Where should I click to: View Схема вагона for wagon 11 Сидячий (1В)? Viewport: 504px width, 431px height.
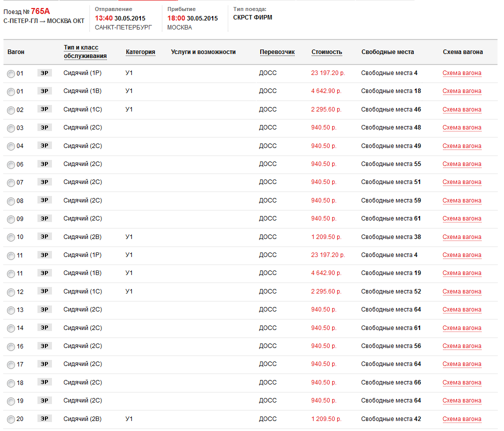[x=462, y=273]
